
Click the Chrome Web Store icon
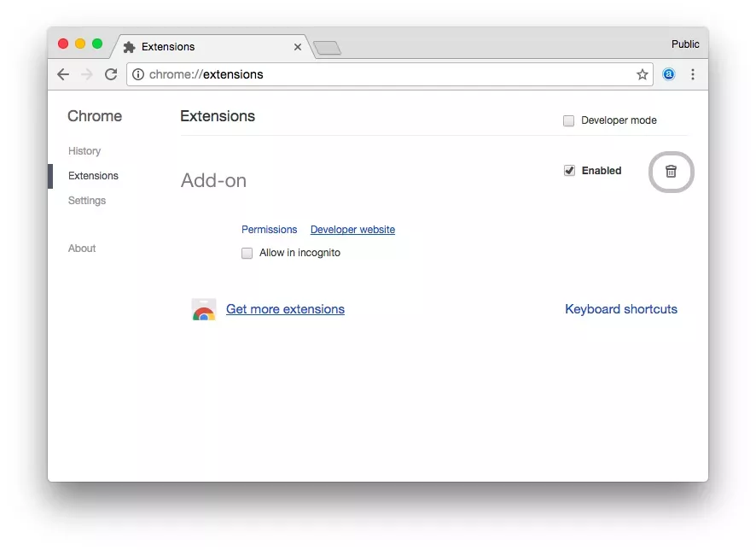point(203,309)
